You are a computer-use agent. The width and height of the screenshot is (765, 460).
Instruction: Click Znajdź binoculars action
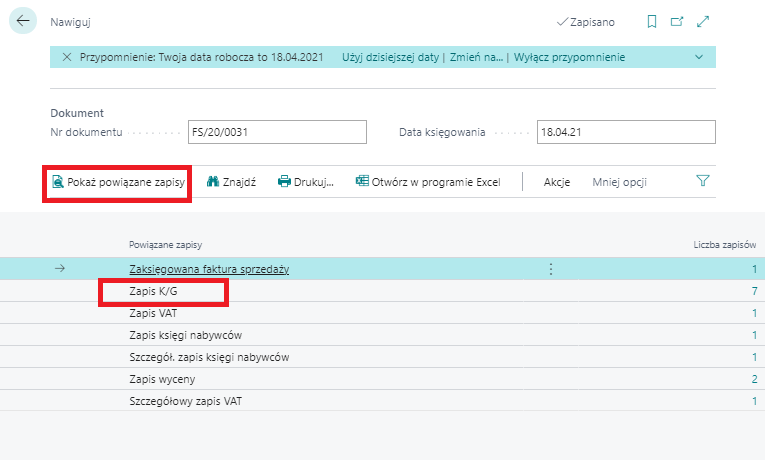(231, 182)
